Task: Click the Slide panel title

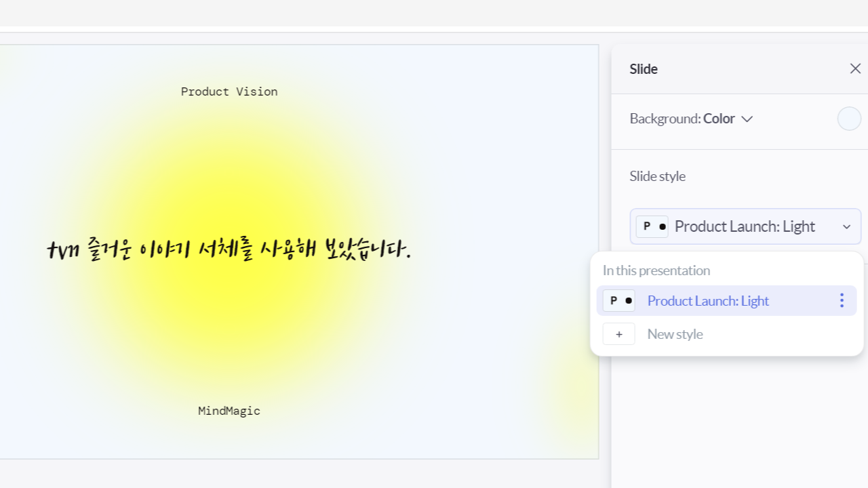Action: coord(644,69)
